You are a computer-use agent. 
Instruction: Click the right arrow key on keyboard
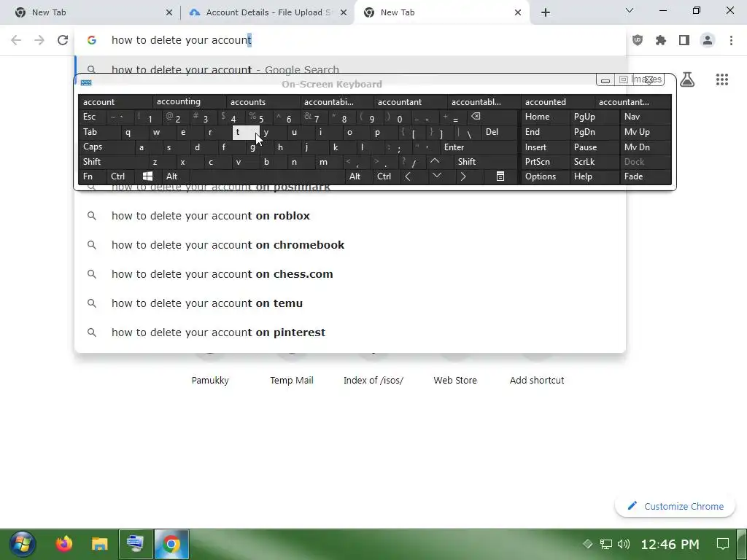tap(463, 176)
